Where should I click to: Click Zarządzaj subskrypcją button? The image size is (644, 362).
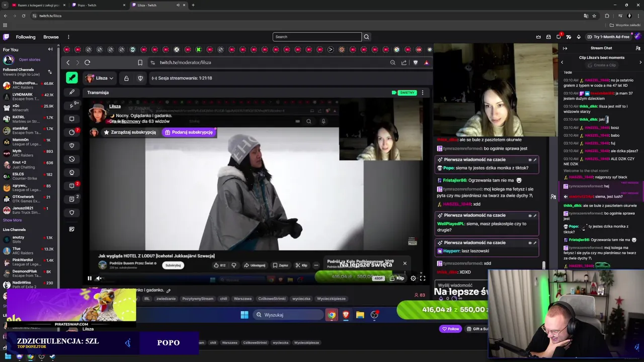130,132
